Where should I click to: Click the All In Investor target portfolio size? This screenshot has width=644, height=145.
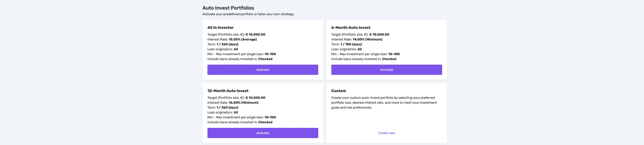[x=255, y=35]
